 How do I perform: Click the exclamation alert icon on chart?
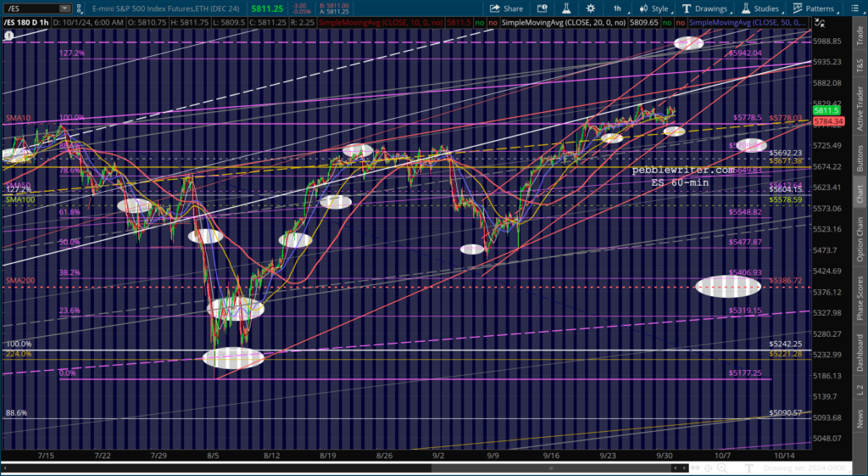(8, 36)
